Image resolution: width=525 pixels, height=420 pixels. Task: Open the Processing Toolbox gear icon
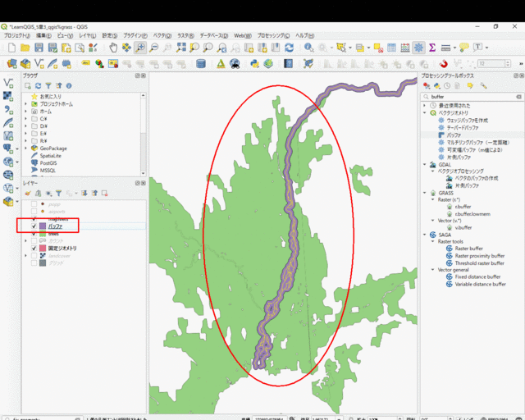click(418, 48)
